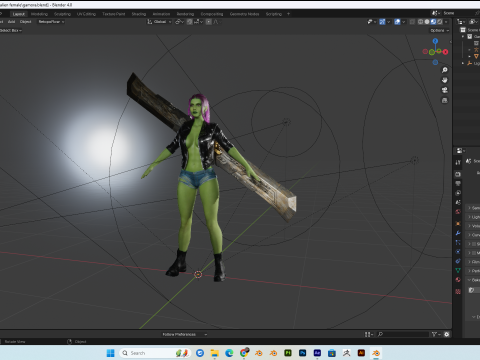The width and height of the screenshot is (480, 360).
Task: Open the Output properties tab
Action: pos(458,184)
